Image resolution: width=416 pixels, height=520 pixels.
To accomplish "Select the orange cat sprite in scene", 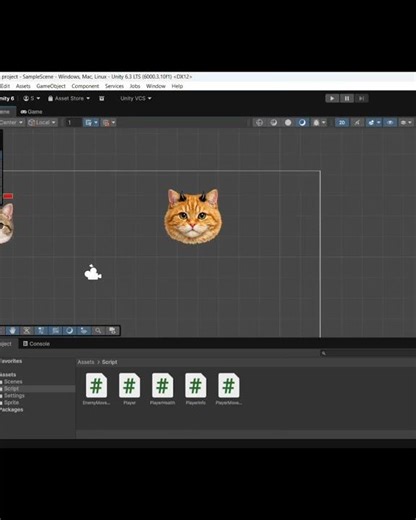I will tap(193, 216).
